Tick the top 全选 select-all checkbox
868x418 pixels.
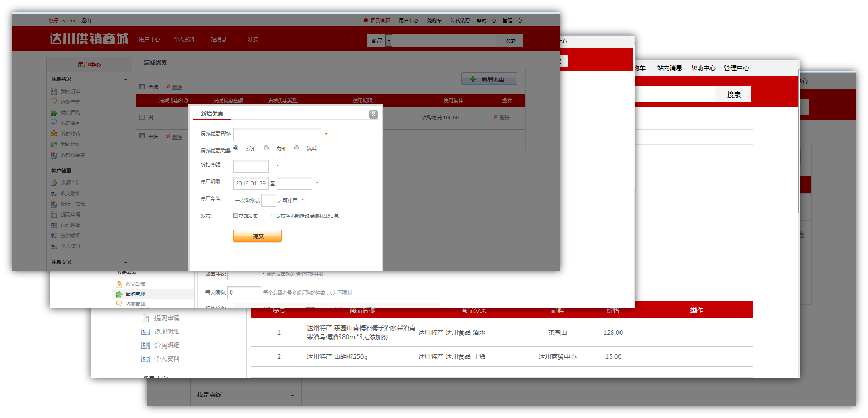(142, 86)
